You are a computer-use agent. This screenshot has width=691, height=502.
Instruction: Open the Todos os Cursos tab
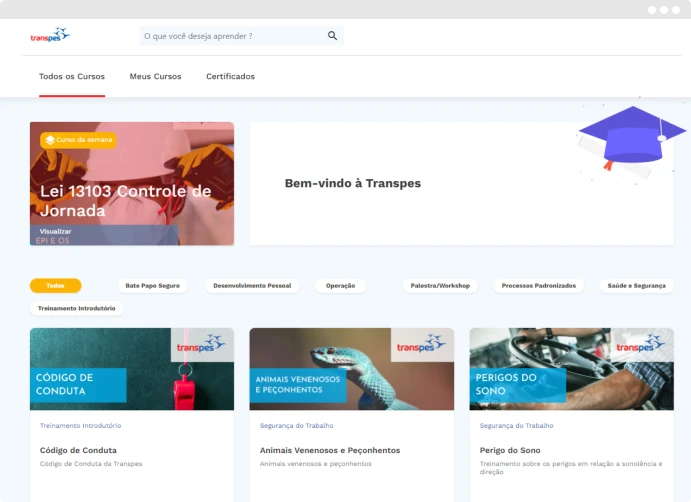coord(72,76)
